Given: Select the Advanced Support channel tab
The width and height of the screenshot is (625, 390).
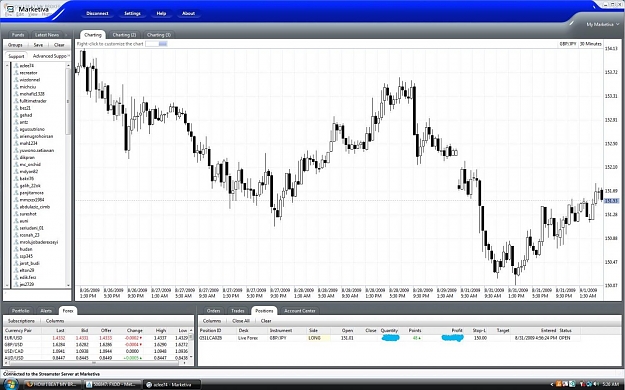Looking at the screenshot, I should tap(50, 56).
